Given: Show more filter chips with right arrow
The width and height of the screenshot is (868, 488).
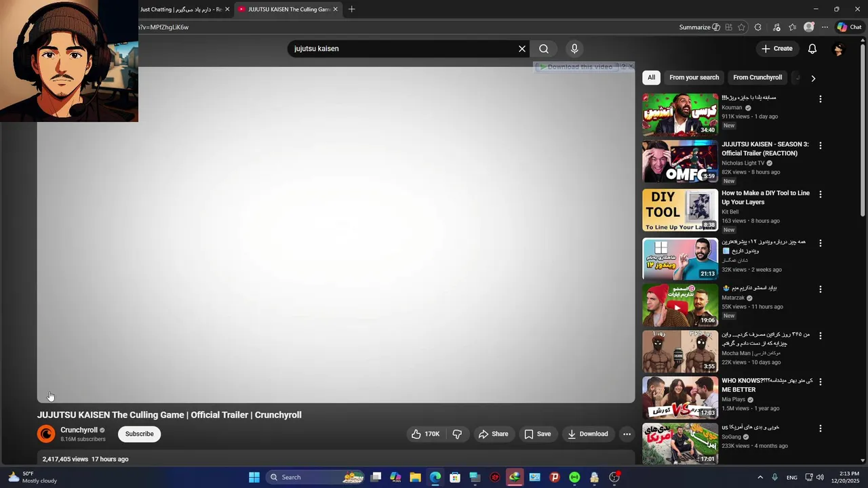Looking at the screenshot, I should pyautogui.click(x=813, y=78).
